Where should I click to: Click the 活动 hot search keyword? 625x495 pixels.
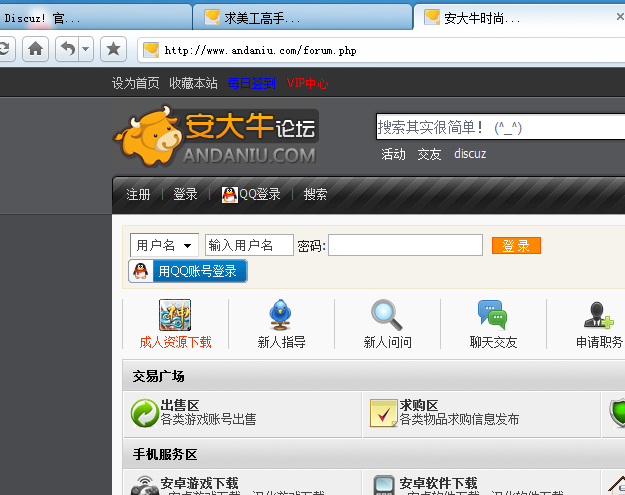pyautogui.click(x=393, y=154)
